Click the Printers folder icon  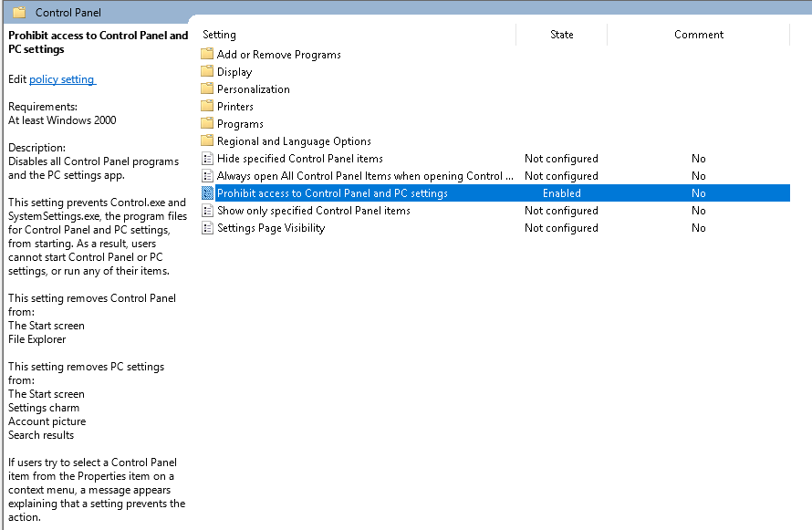207,107
